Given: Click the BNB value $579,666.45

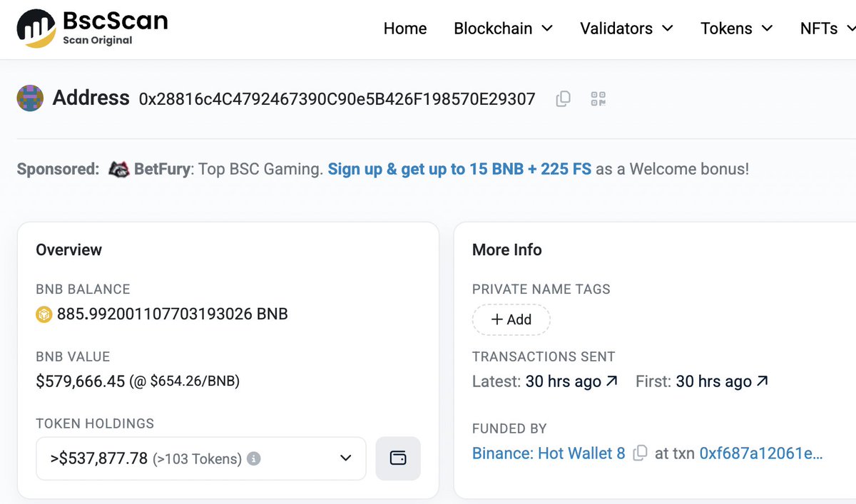Looking at the screenshot, I should [x=81, y=381].
